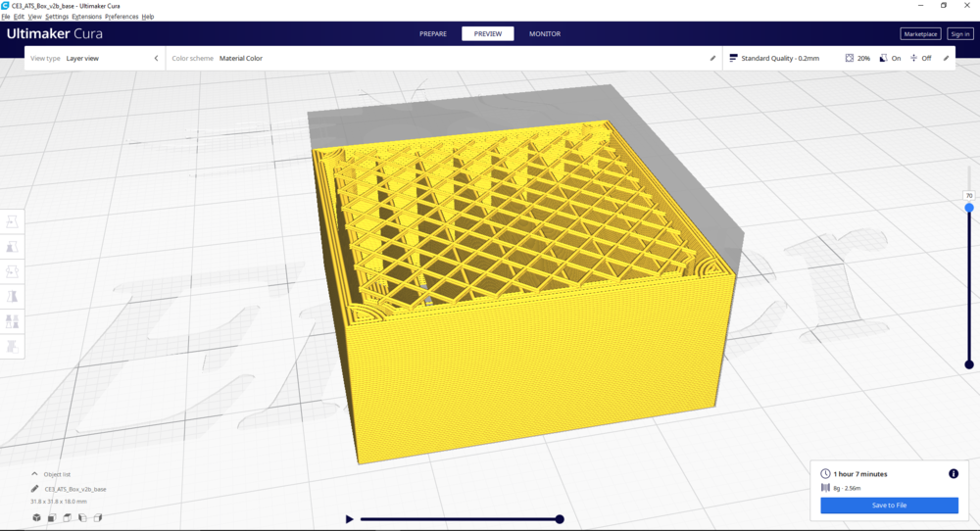980x531 pixels.
Task: Click the Marketplace button
Action: [920, 33]
